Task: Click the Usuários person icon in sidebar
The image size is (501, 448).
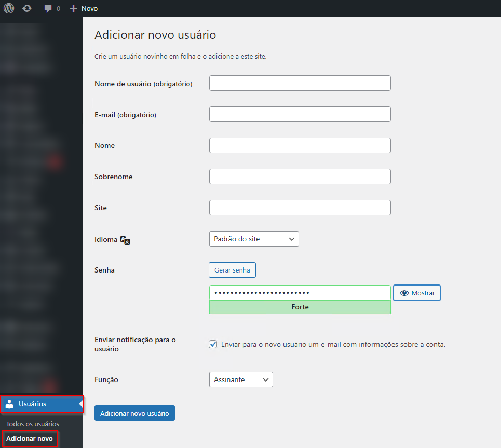Action: click(9, 404)
